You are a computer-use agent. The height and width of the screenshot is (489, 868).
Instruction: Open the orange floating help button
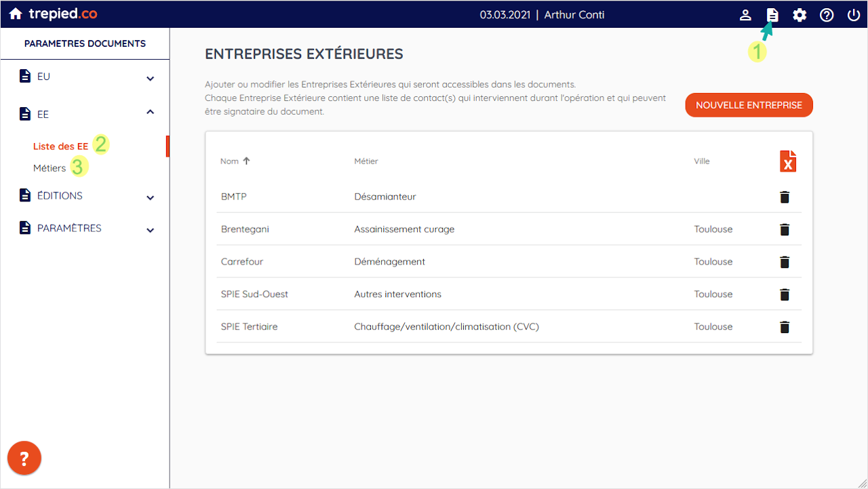[24, 458]
